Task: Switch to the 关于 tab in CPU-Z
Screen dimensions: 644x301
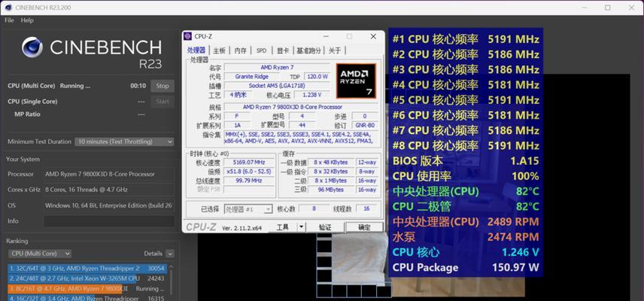Action: coord(335,50)
